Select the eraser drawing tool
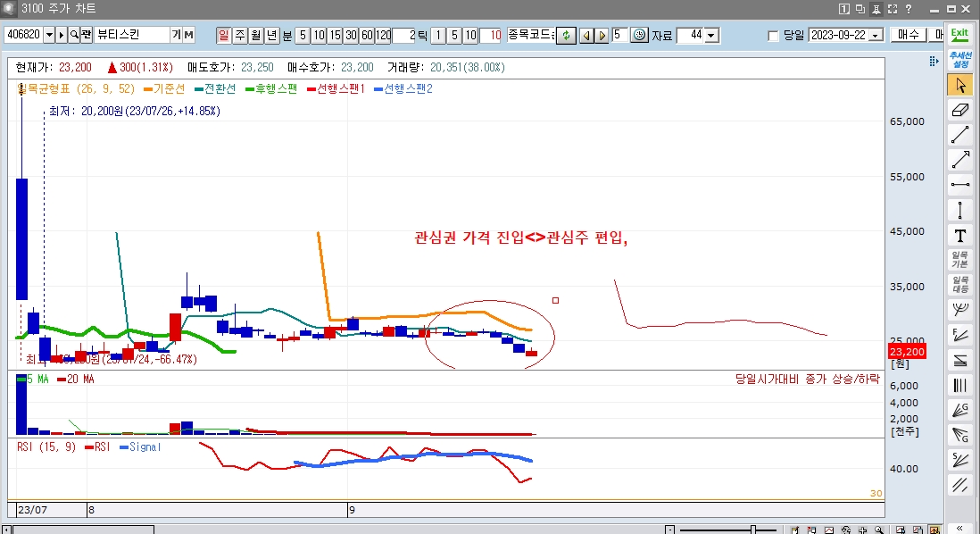Image resolution: width=980 pixels, height=534 pixels. tap(960, 110)
